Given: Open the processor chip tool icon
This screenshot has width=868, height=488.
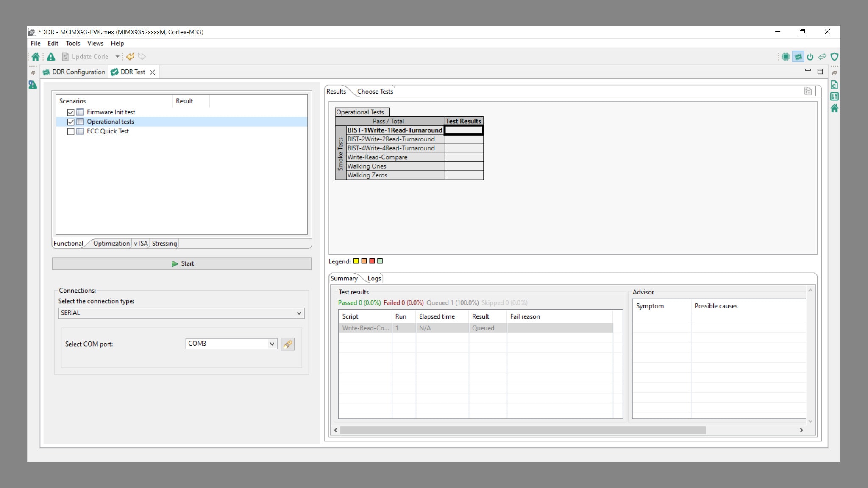Looking at the screenshot, I should point(785,56).
